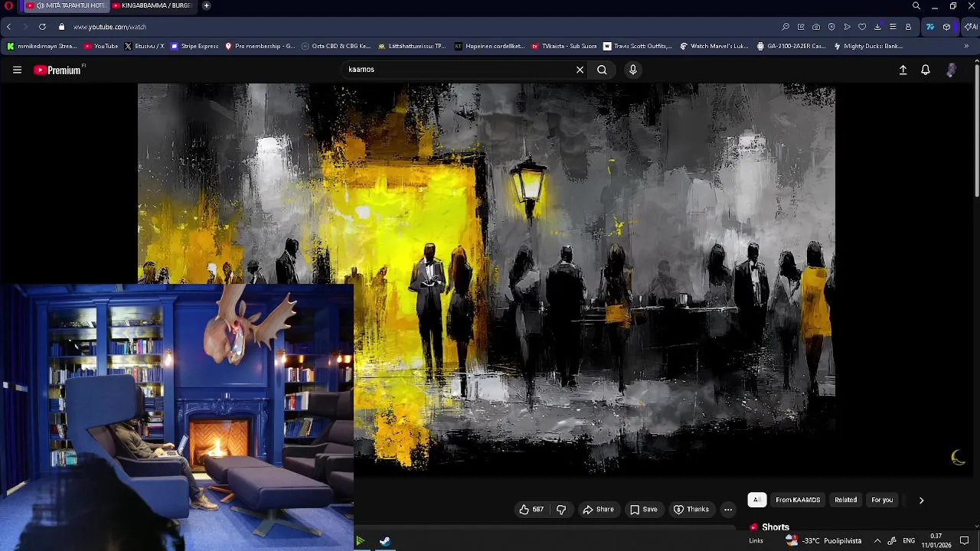Open the Opera account profile icon
The image size is (980, 551).
tap(908, 27)
